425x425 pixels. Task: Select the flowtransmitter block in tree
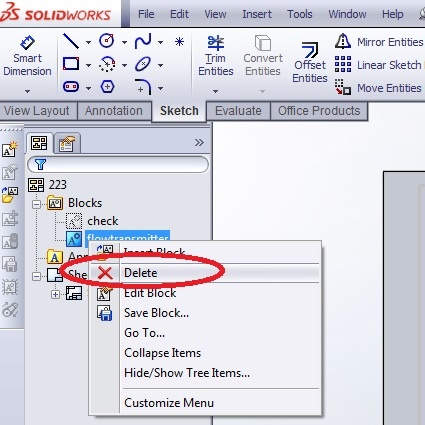point(118,238)
